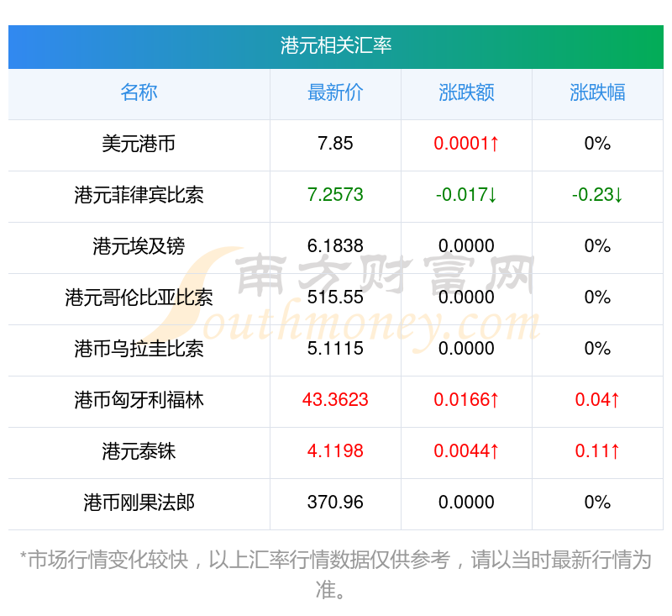The width and height of the screenshot is (672, 616).
Task: Click the 港币乌拉圭比索 row name
Action: 139,349
